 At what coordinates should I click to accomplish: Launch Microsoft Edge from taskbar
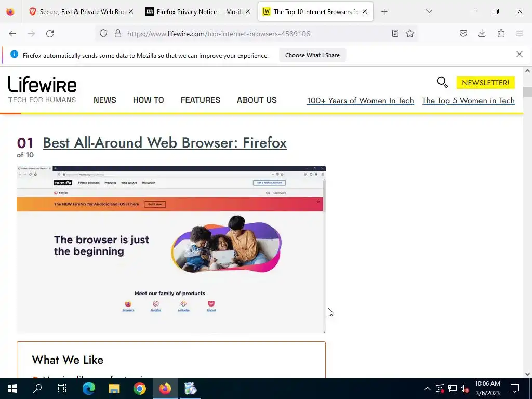tap(89, 389)
